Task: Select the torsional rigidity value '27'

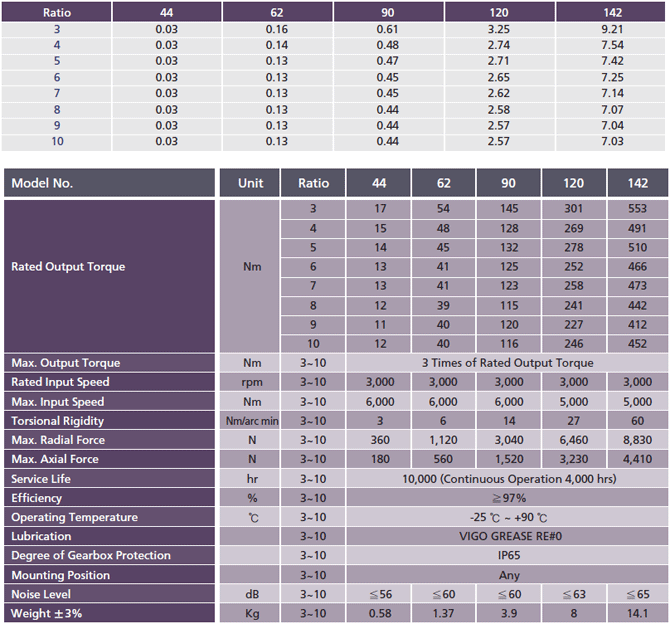Action: pos(573,421)
